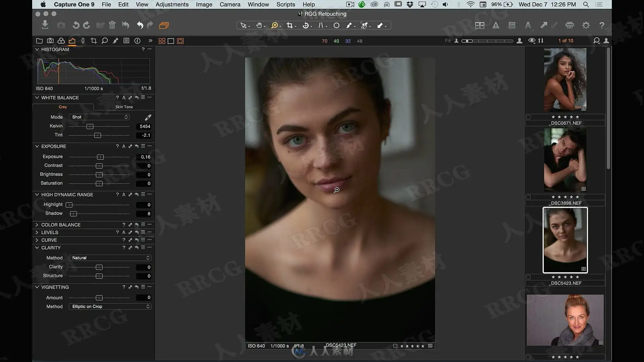Open the Image menu
644x362 pixels.
(x=204, y=4)
